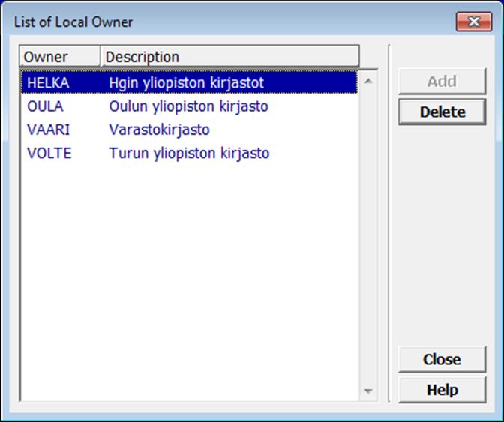The width and height of the screenshot is (504, 422).
Task: Close the List of Local Owner dialog
Action: click(x=474, y=22)
